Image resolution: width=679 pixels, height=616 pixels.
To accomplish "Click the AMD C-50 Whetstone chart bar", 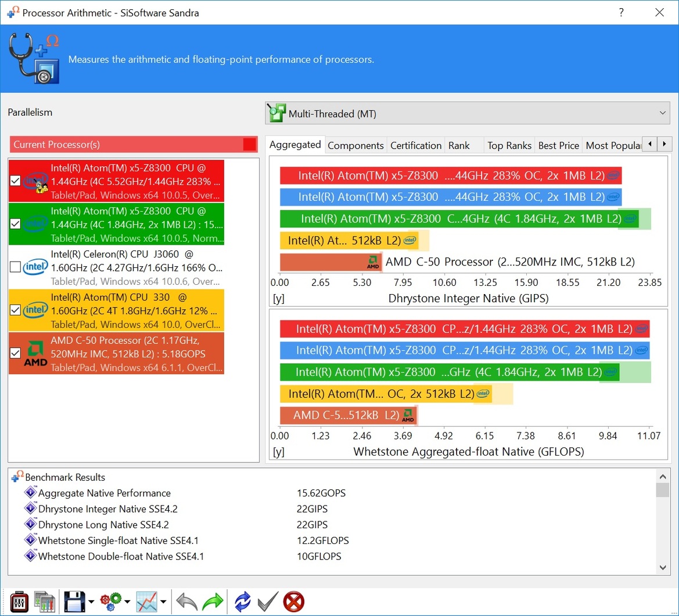I will (x=349, y=415).
